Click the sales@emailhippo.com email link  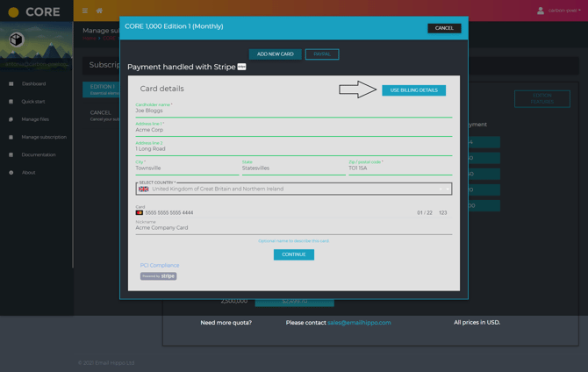pos(359,323)
